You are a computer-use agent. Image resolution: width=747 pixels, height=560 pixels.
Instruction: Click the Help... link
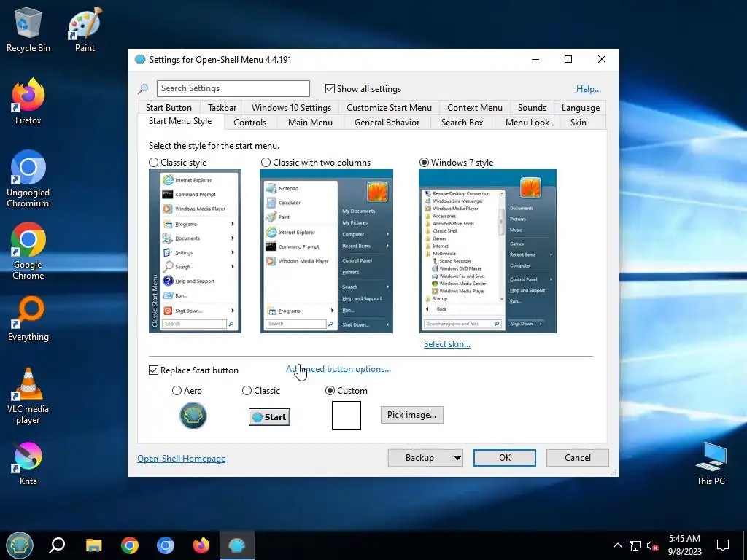(x=589, y=88)
